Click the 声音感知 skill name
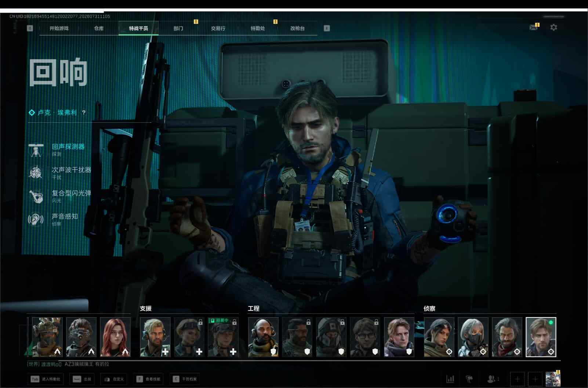Viewport: 588px width, 388px height. (65, 216)
